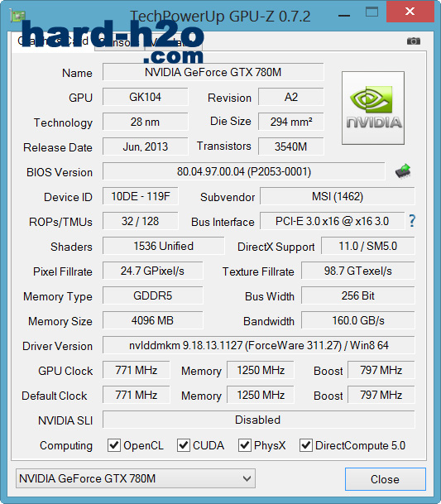The height and width of the screenshot is (504, 441).
Task: Click the GPU-Z app icon in title bar
Action: (x=17, y=16)
